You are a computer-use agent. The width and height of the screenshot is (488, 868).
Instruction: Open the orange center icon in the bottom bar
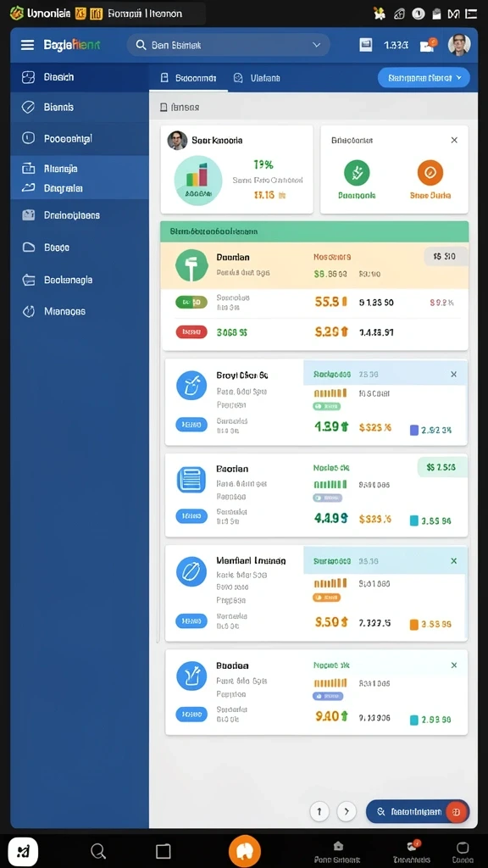coord(245,851)
